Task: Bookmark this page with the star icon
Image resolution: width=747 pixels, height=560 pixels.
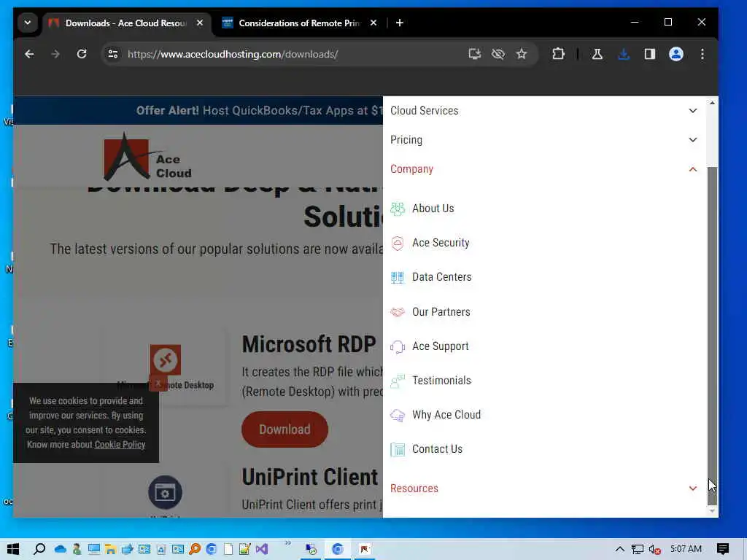Action: (x=522, y=54)
